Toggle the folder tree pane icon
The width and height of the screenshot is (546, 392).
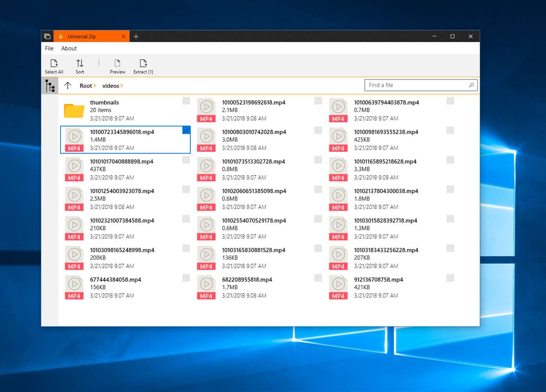point(50,86)
